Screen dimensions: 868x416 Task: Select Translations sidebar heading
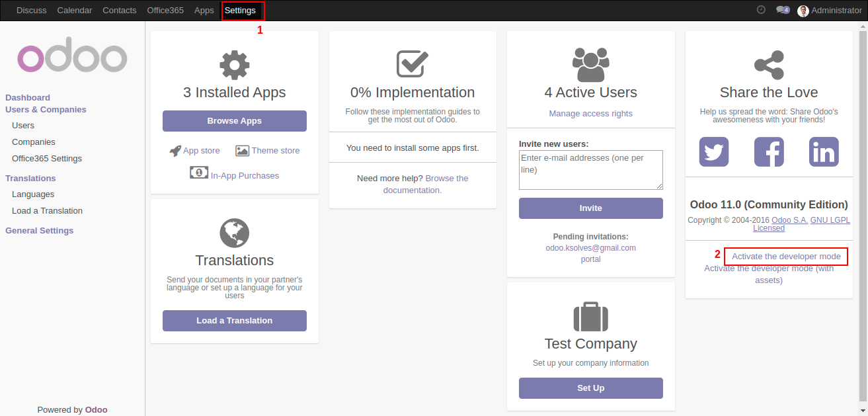pos(30,178)
